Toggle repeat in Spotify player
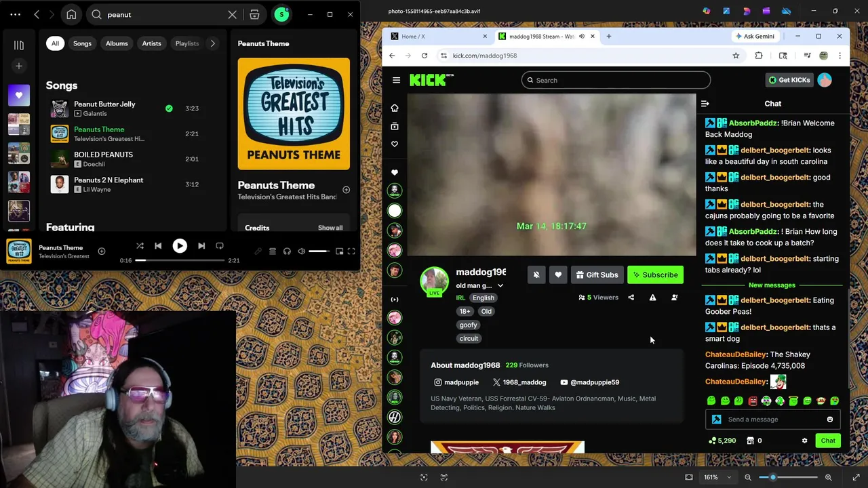Image resolution: width=868 pixels, height=488 pixels. (220, 246)
